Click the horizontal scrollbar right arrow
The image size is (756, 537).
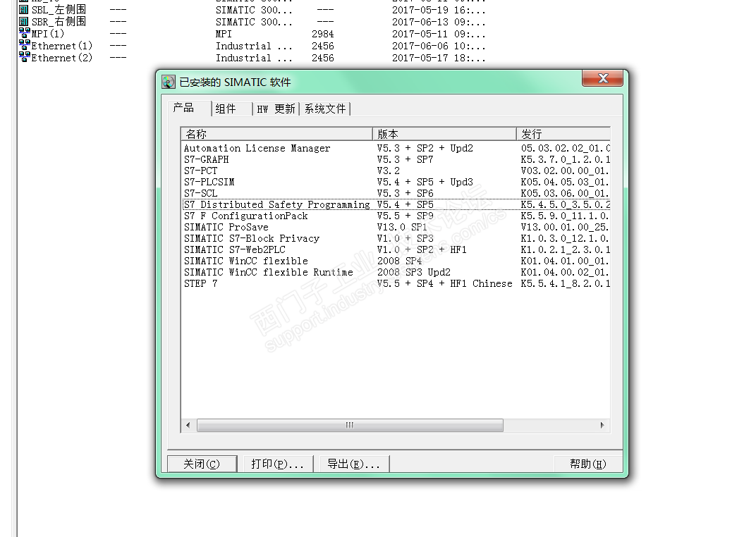[x=602, y=425]
